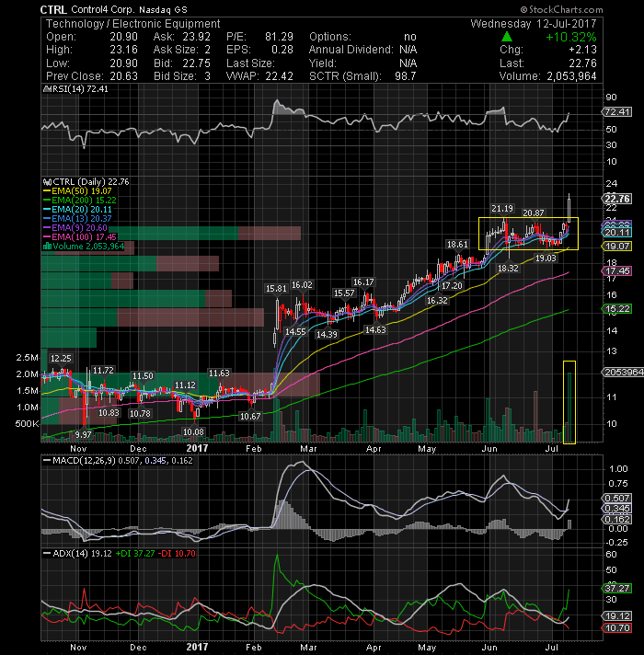Click the small icon before RSI(14) label
Screen dimensions: 644x655
[47, 89]
